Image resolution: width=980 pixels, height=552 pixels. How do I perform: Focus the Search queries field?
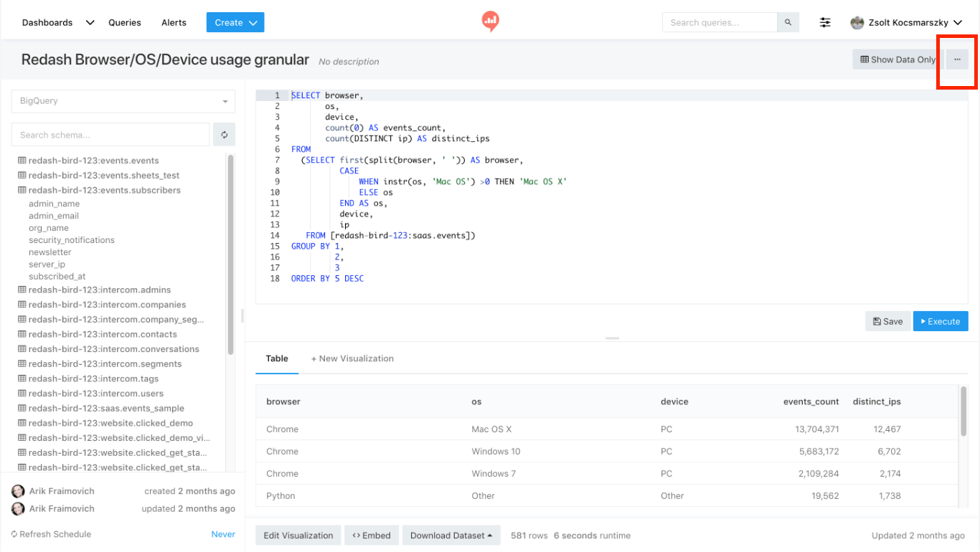pyautogui.click(x=720, y=22)
